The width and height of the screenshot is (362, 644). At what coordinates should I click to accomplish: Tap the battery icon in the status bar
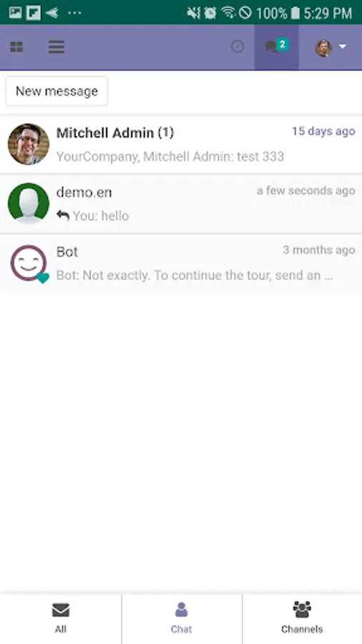(295, 13)
